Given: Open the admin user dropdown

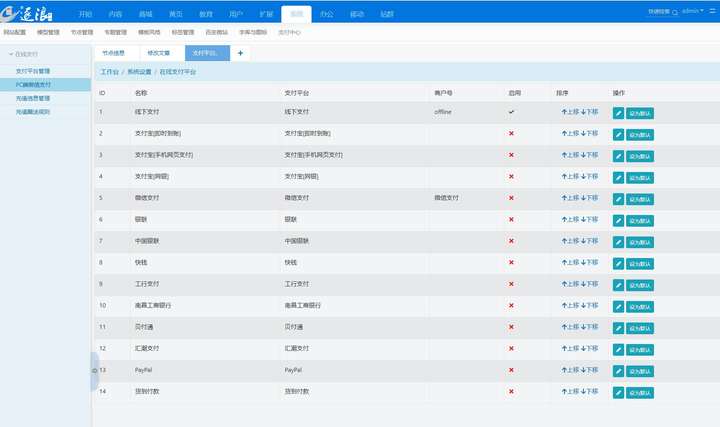Looking at the screenshot, I should [692, 11].
